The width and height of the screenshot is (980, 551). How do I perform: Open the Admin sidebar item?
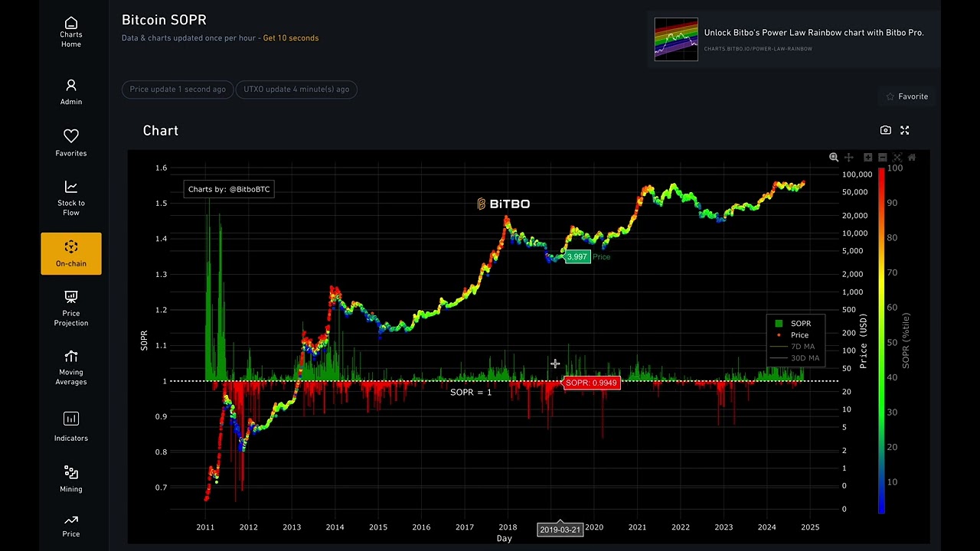tap(71, 92)
